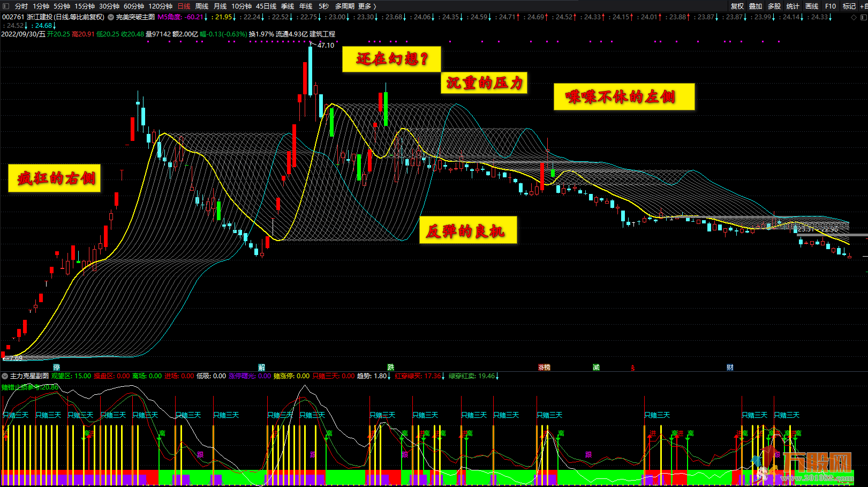Click the 障 event marker on timeline
868x487 pixels.
point(56,367)
